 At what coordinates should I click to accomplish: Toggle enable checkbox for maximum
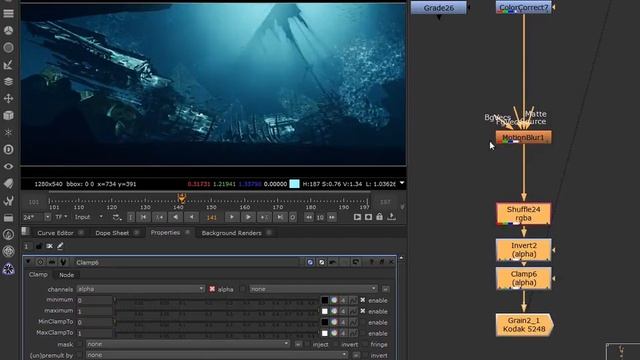point(362,311)
